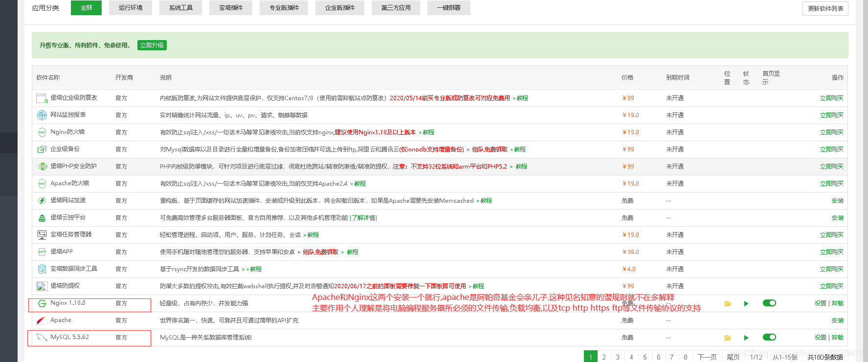The image size is (868, 362).
Task: Click the Nginx 1.18.0 logo icon
Action: 42,303
